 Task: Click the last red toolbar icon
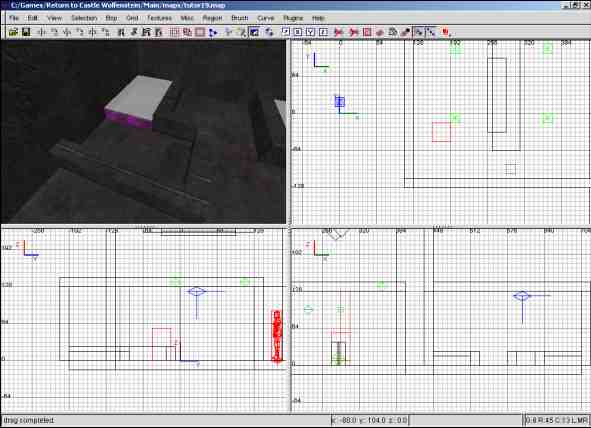pyautogui.click(x=446, y=32)
